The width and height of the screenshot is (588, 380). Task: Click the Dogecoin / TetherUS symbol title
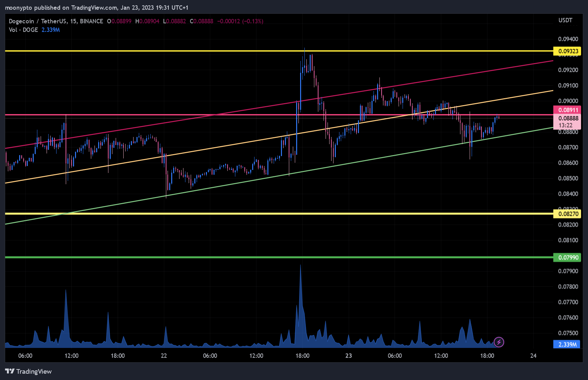pos(56,21)
